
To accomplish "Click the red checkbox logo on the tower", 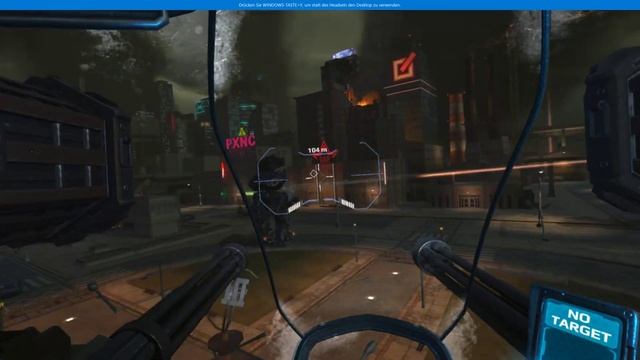I will tap(404, 67).
